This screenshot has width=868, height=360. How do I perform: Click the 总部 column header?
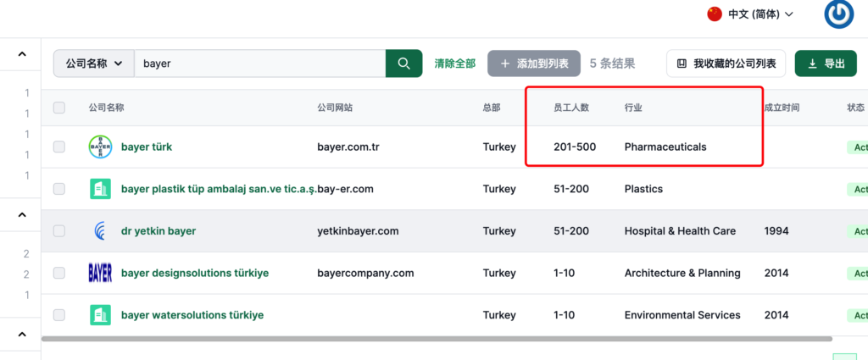coord(492,108)
